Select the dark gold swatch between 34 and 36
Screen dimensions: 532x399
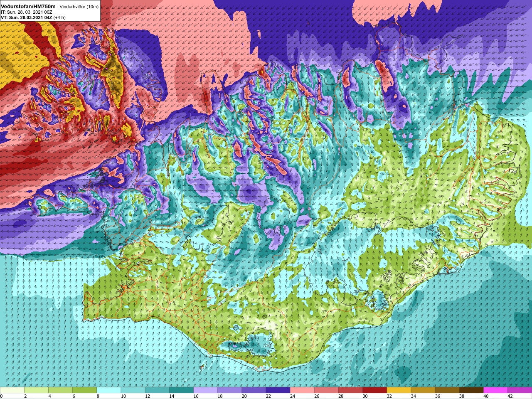[423, 390]
